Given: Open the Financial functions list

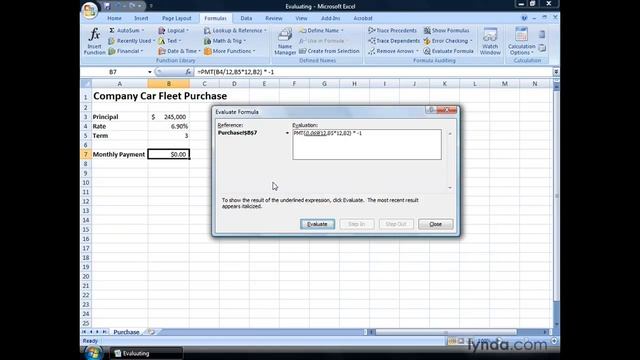Looking at the screenshot, I should tap(126, 51).
